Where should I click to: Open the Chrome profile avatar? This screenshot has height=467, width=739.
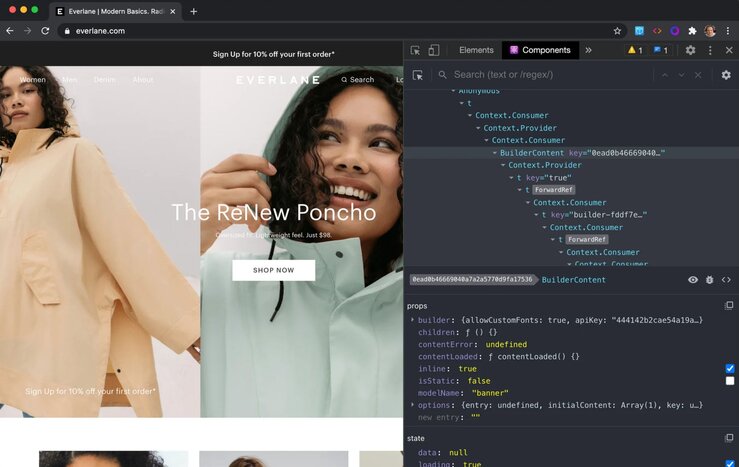coord(710,31)
